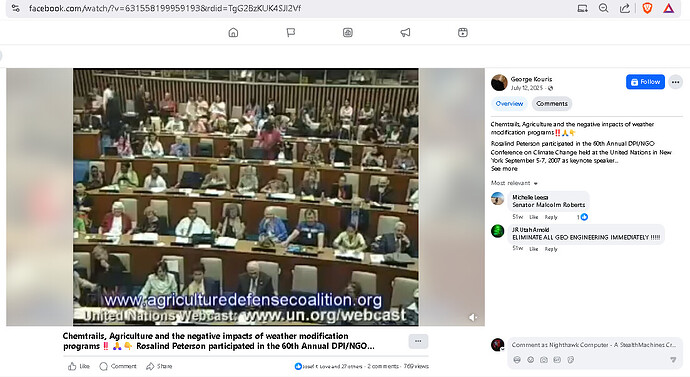This screenshot has height=377, width=690.
Task: Like Michelle Leesa's comment
Action: [533, 217]
